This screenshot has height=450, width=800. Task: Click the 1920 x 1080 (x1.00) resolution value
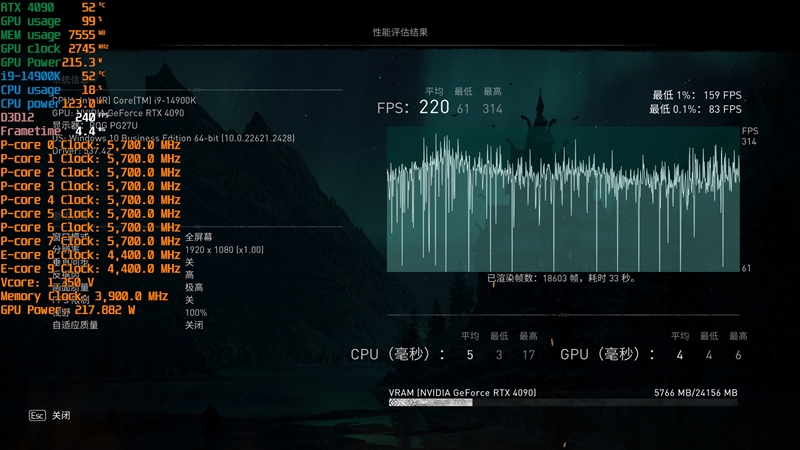(224, 250)
